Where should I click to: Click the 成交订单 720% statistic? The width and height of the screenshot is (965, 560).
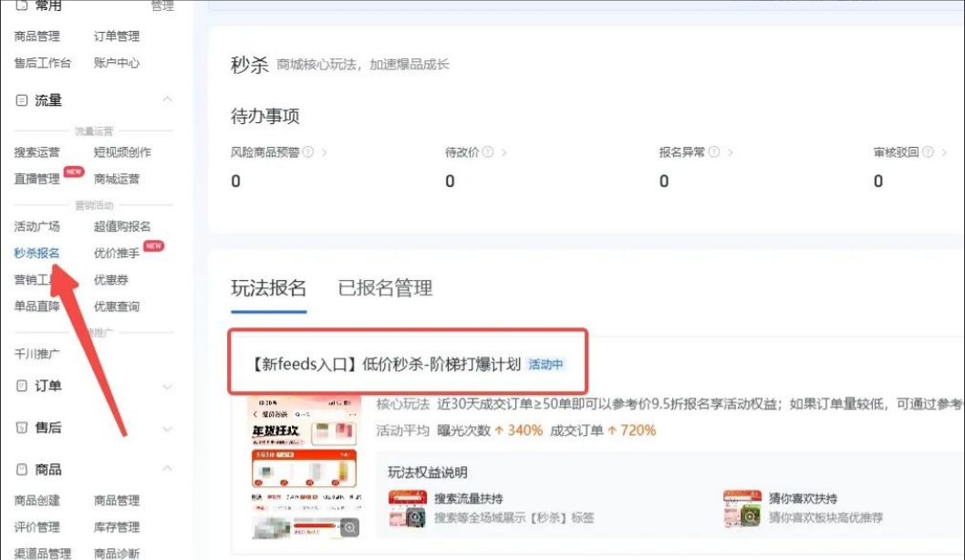[603, 430]
